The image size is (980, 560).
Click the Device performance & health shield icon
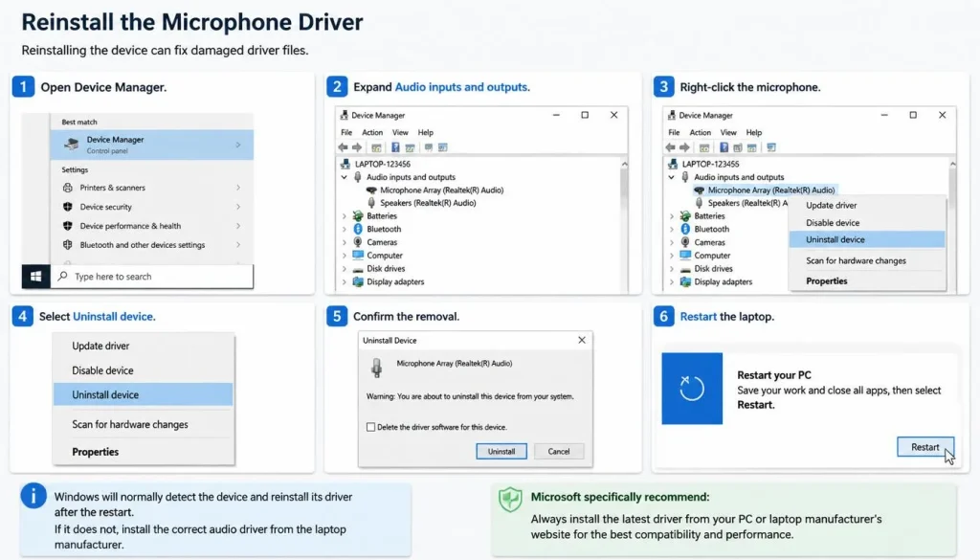(68, 226)
